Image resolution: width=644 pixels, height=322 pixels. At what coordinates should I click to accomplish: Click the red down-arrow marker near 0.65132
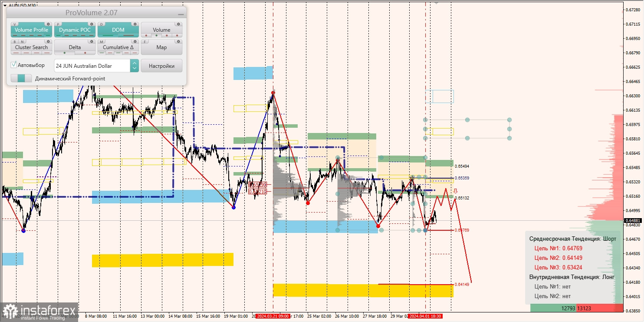[455, 191]
